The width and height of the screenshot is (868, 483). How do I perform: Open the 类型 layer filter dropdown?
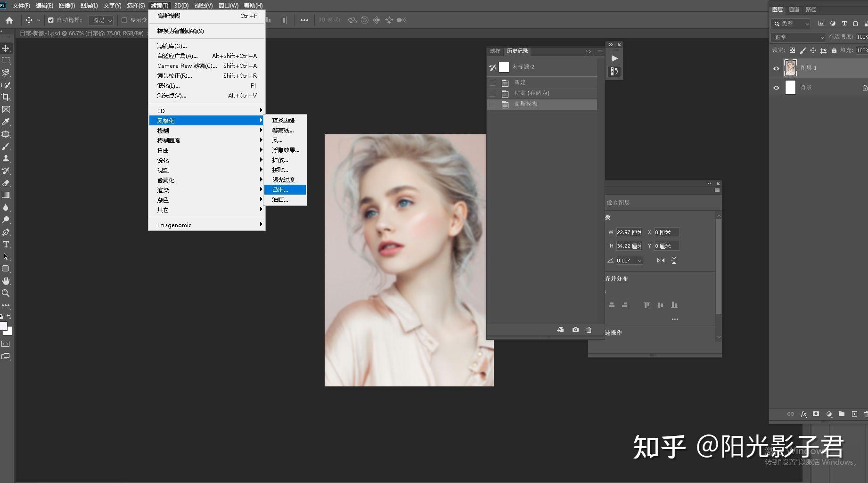[791, 24]
